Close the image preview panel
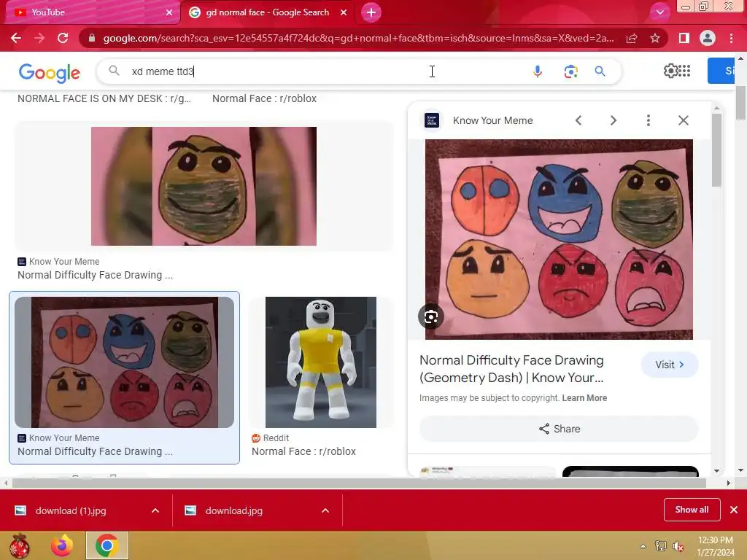 pyautogui.click(x=683, y=120)
